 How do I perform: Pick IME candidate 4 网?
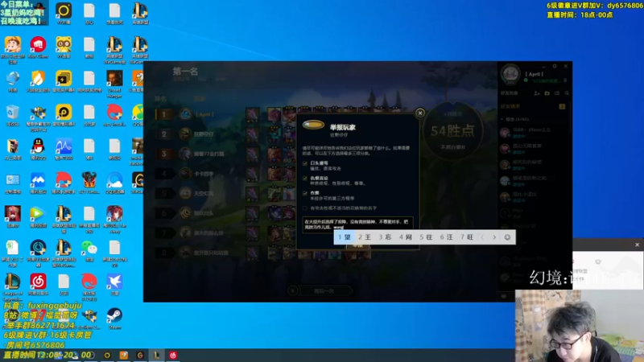[406, 237]
